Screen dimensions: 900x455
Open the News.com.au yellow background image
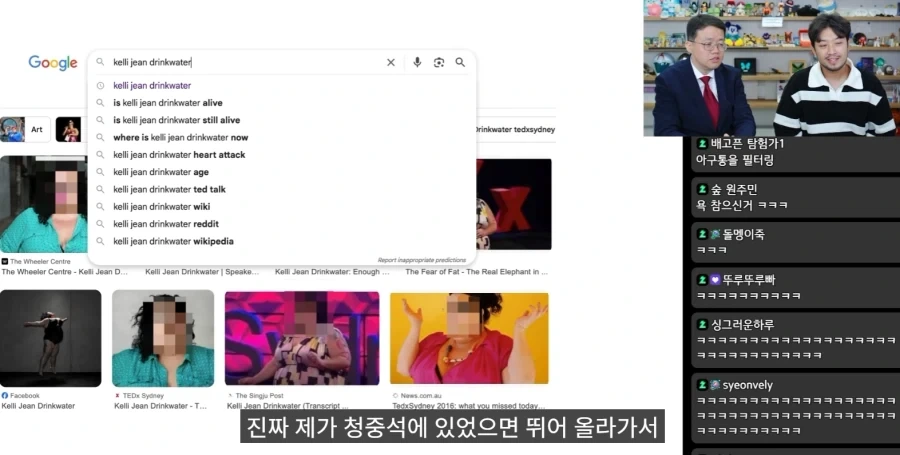[469, 338]
